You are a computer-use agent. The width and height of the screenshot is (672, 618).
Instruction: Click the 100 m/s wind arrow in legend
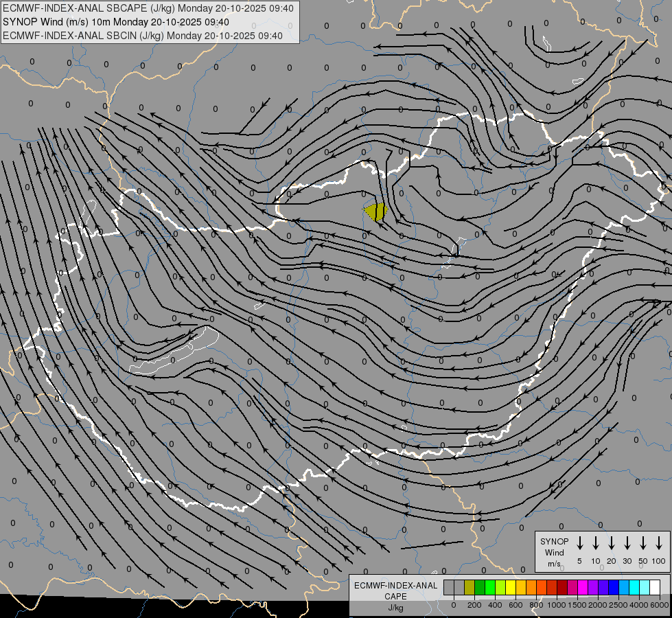tap(659, 543)
